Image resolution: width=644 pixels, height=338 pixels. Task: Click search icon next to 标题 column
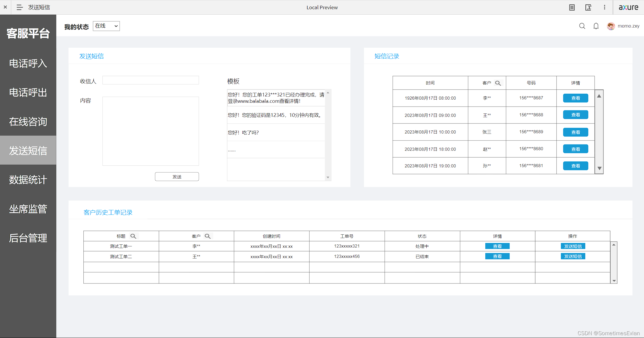pos(133,236)
